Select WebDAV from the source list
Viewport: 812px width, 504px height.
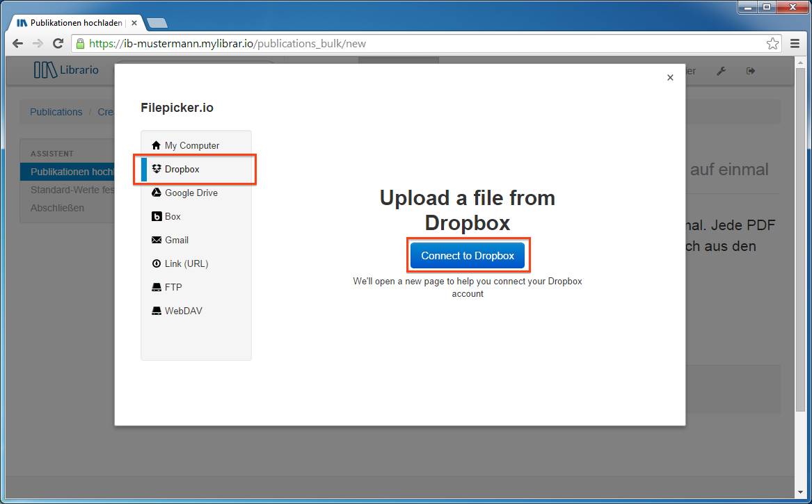(196, 311)
